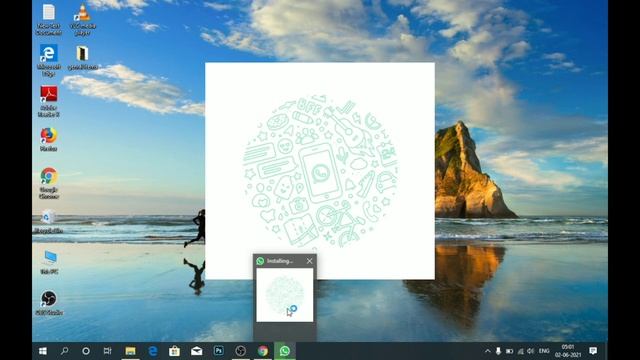Screen dimensions: 640x360
Task: Switch the ENG input language indicator
Action: [544, 351]
